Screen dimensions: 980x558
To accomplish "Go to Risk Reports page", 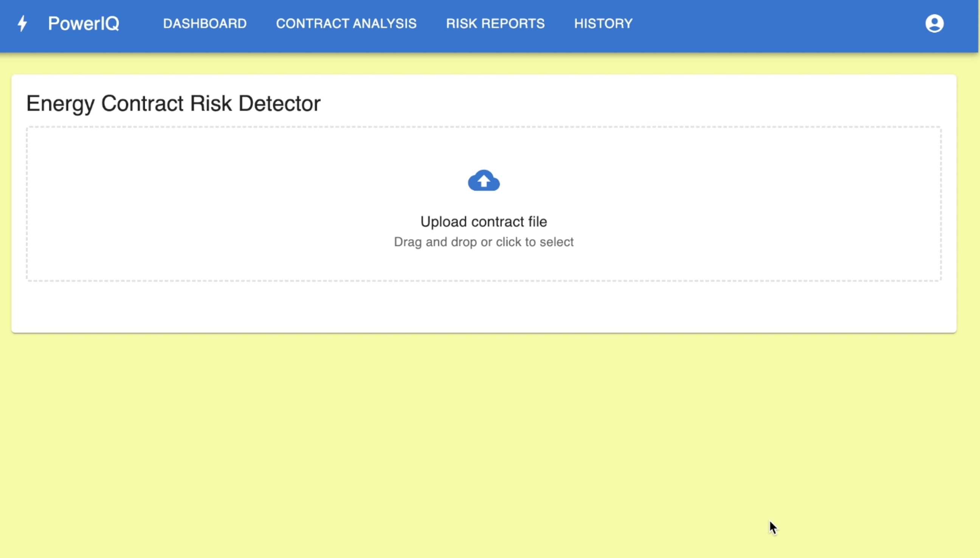I will pos(495,23).
